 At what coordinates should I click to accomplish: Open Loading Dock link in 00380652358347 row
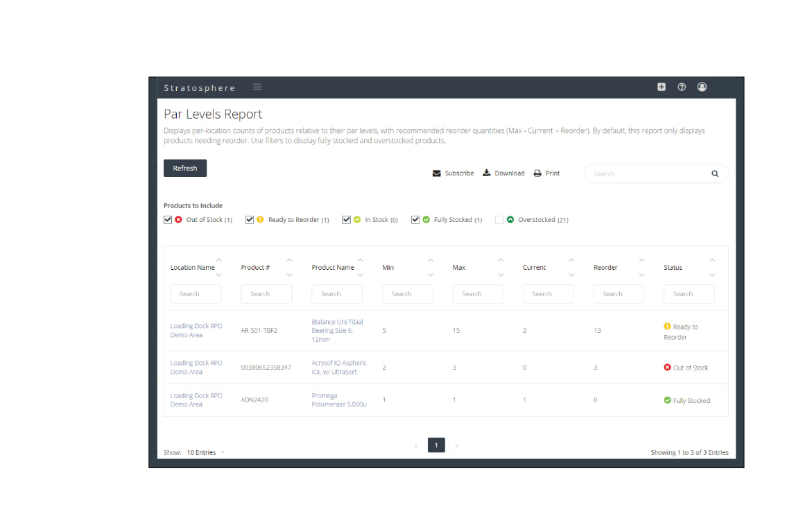click(196, 368)
